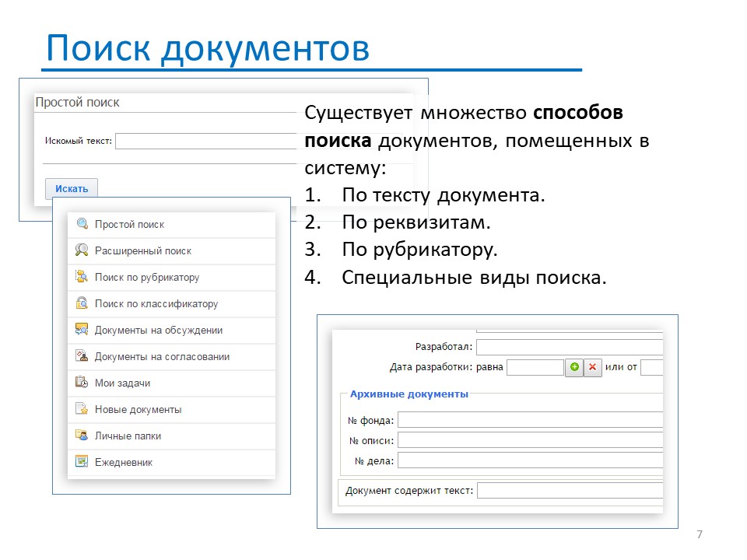Click list item 'По тексту документа.'
The image size is (747, 560).
tap(443, 194)
